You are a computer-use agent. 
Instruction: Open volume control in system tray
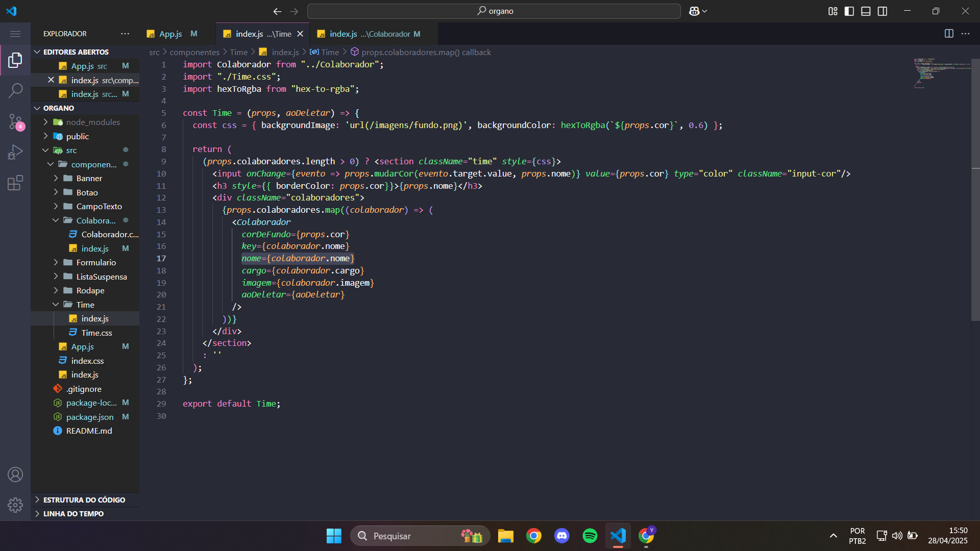(897, 536)
